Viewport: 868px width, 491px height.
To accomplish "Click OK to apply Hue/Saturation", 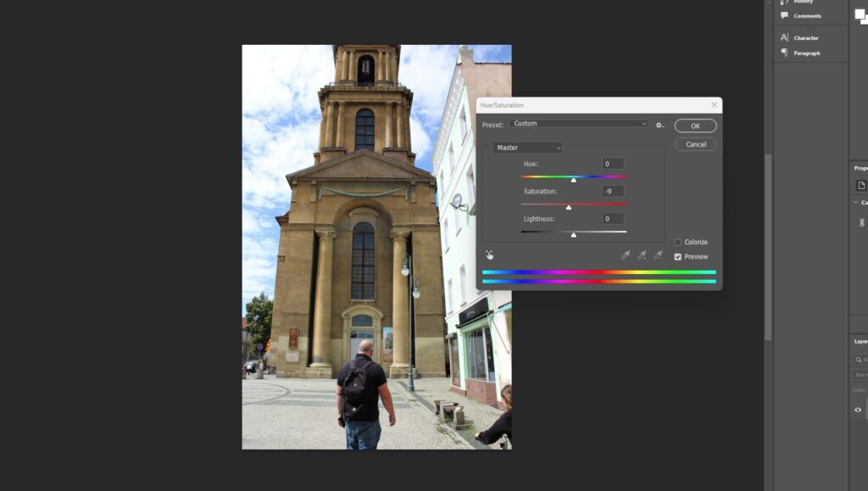I will [695, 126].
